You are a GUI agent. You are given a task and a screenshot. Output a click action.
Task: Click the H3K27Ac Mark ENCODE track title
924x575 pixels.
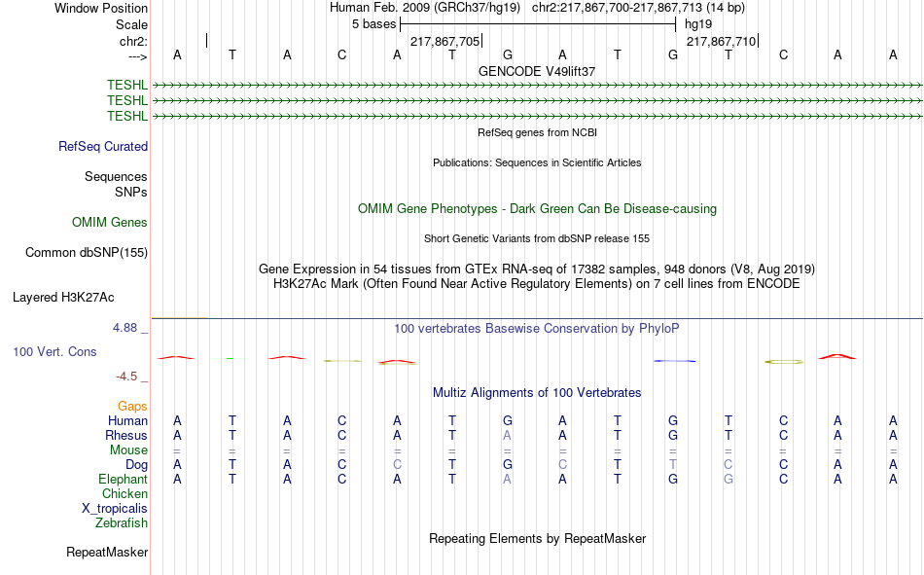pyautogui.click(x=537, y=284)
